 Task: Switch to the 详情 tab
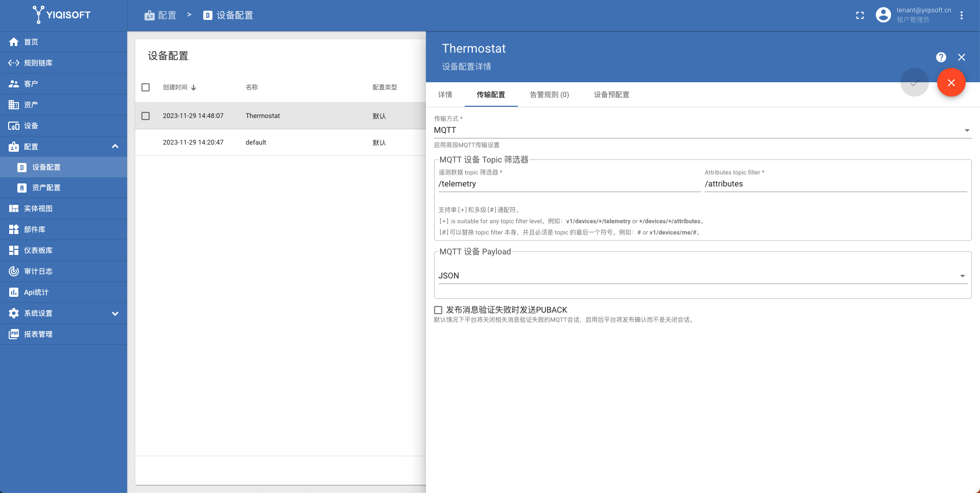pos(445,95)
